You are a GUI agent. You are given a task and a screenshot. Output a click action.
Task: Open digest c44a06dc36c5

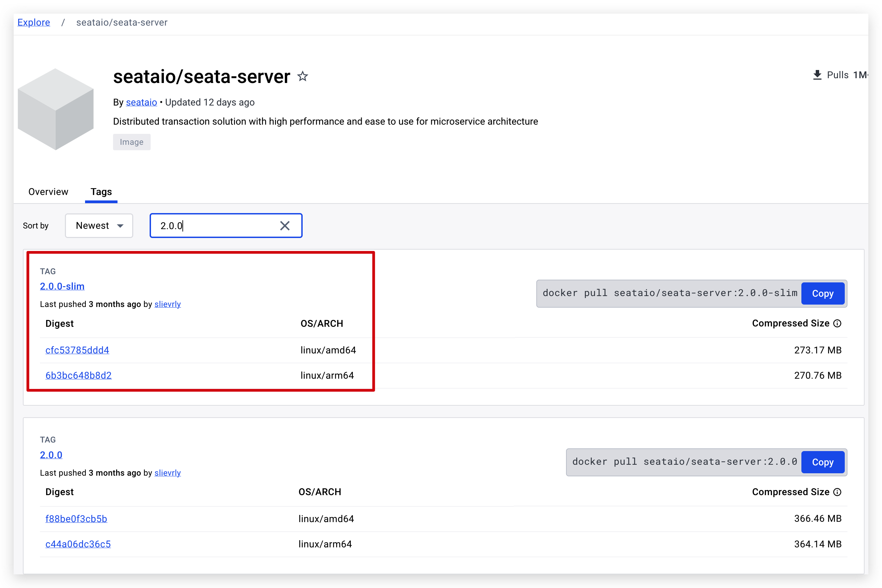pos(78,544)
